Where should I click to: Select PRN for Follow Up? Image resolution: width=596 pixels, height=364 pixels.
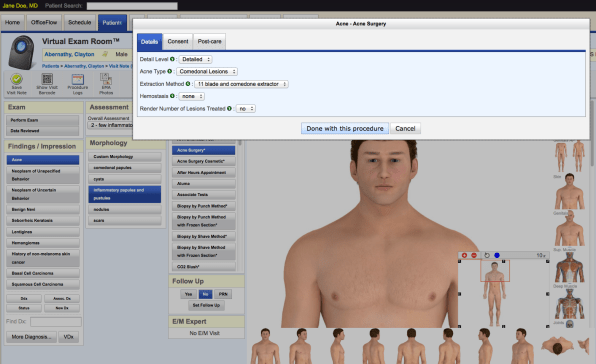pos(223,294)
